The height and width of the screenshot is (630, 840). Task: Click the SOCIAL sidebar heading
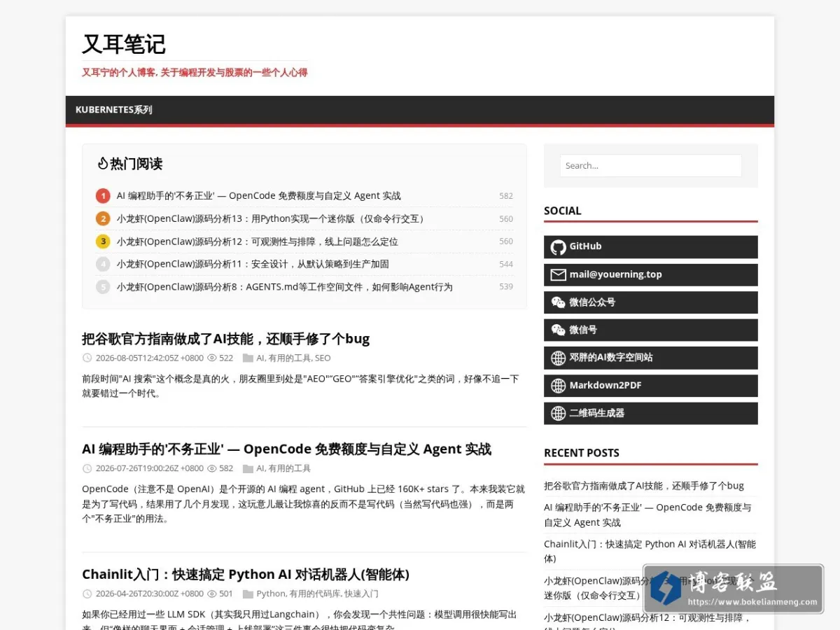point(563,211)
